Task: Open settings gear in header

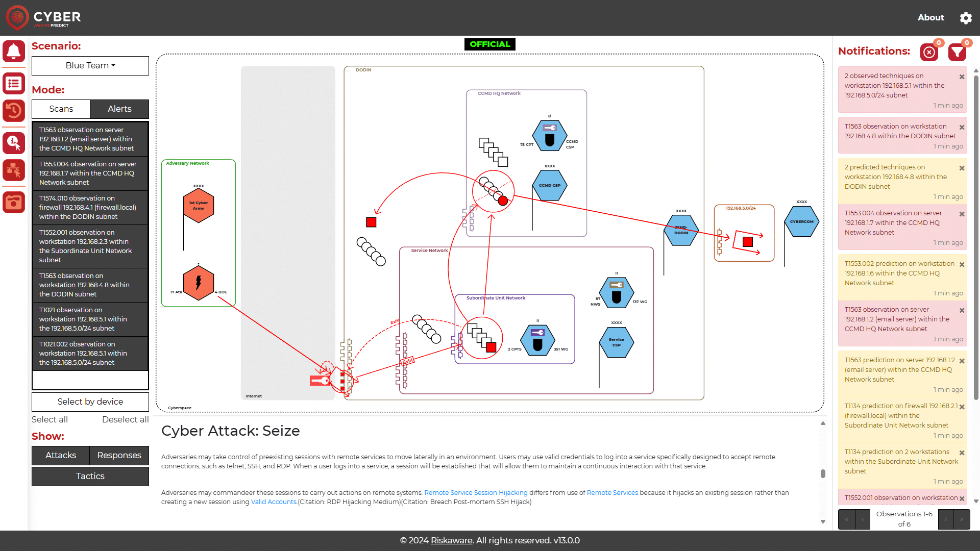Action: point(966,18)
